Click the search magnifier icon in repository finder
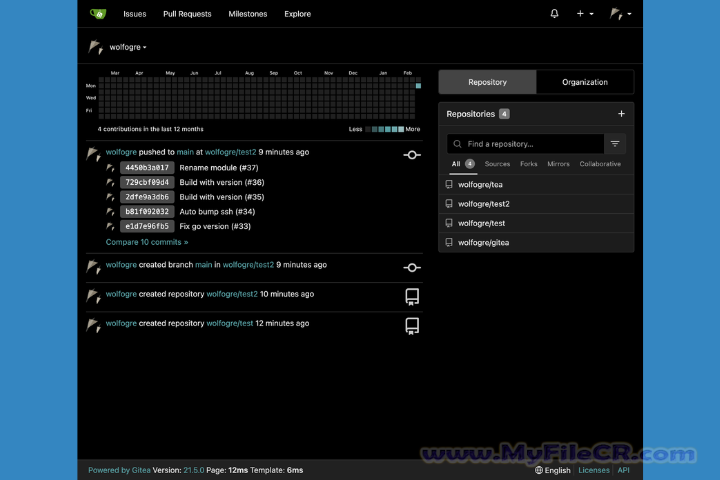This screenshot has height=480, width=720. [457, 144]
